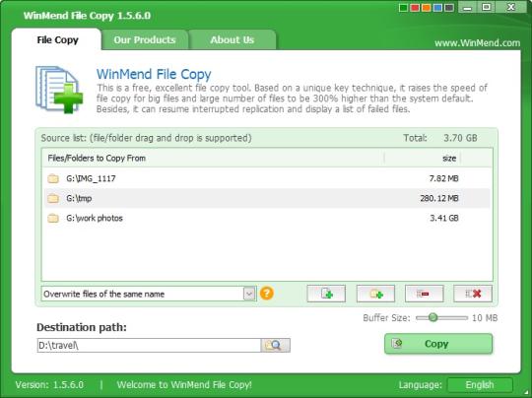This screenshot has width=532, height=398.
Task: Select folder icon of G:\IMG_1117 row
Action: [53, 178]
